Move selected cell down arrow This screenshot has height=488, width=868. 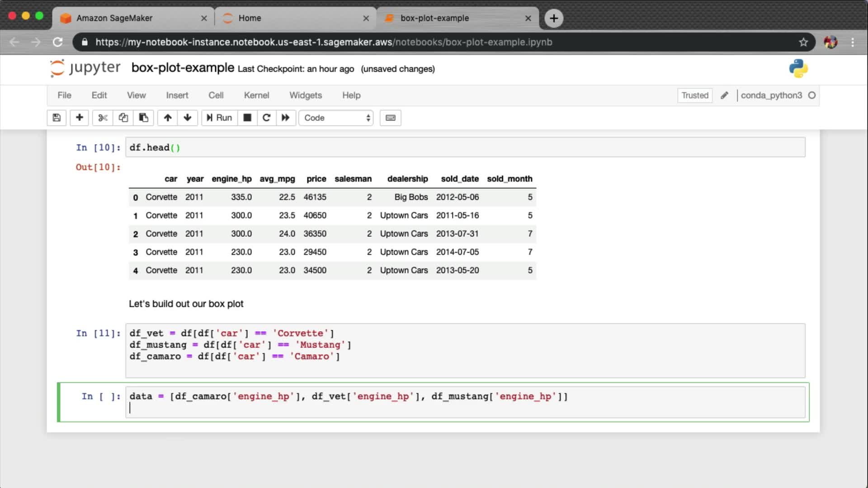tap(188, 118)
